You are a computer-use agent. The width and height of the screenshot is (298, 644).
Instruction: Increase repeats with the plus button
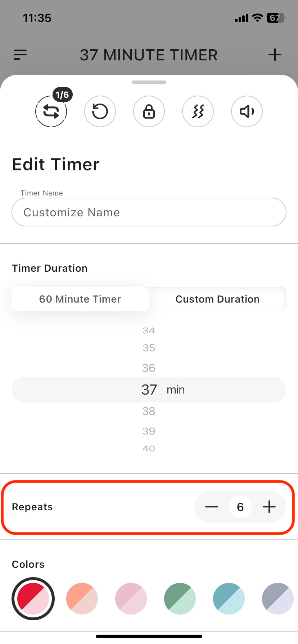[269, 507]
